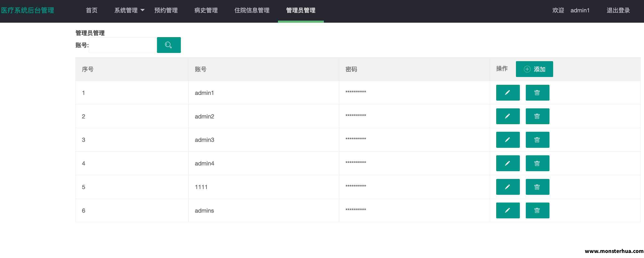Edit the admins account row
The image size is (644, 258).
[x=508, y=210]
